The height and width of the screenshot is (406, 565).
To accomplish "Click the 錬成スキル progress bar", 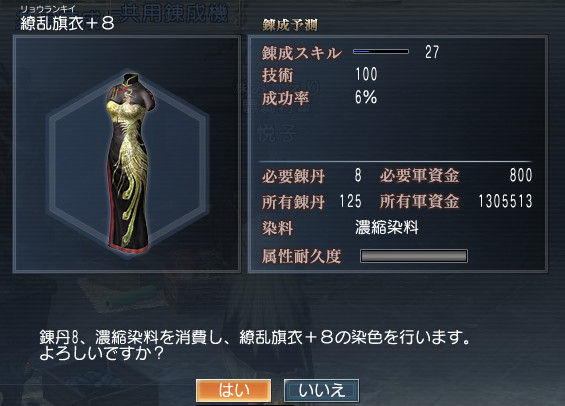I will (381, 52).
